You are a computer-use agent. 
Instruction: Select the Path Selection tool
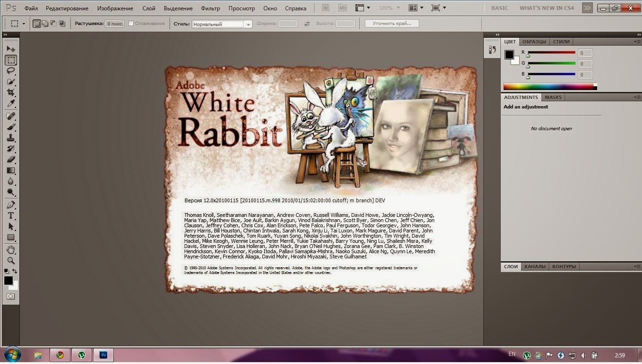tap(11, 226)
